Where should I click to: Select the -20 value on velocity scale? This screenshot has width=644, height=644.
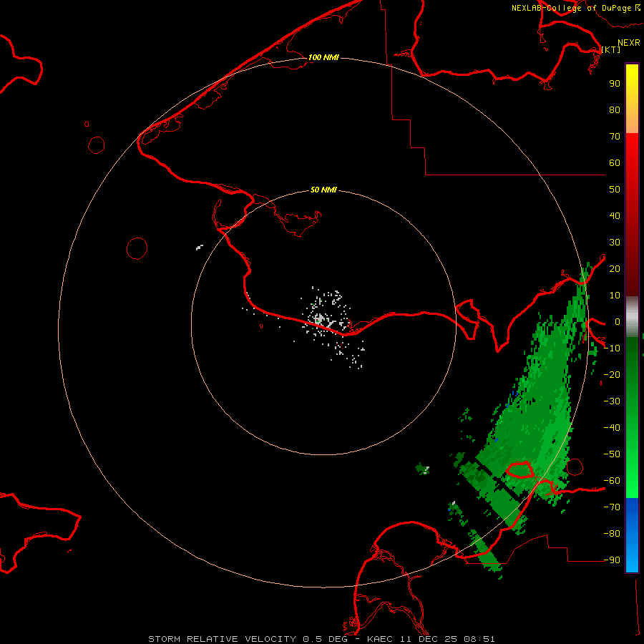612,374
